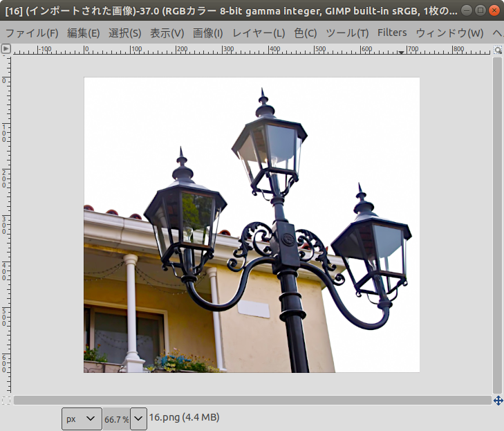504x431 pixels.
Task: Toggle zoom-on-resize magnifier icon at top right
Action: point(498,50)
